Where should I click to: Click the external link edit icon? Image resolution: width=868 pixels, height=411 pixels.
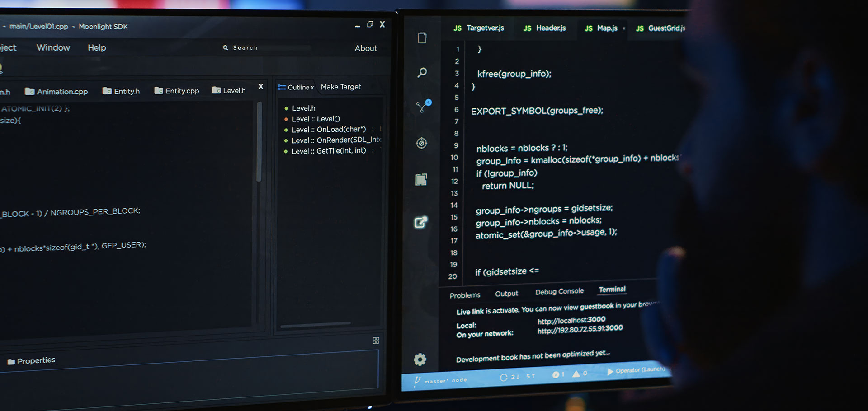pyautogui.click(x=421, y=222)
